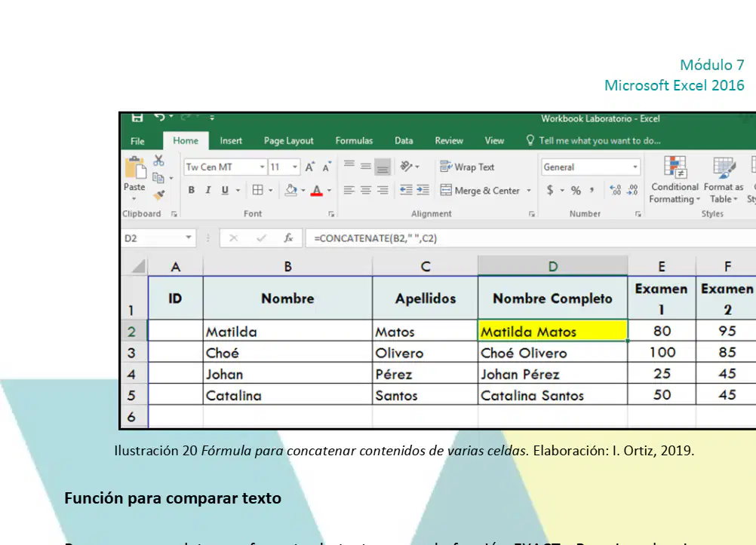Viewport: 756px width, 545px height.
Task: Apply Percent Style icon
Action: click(576, 191)
